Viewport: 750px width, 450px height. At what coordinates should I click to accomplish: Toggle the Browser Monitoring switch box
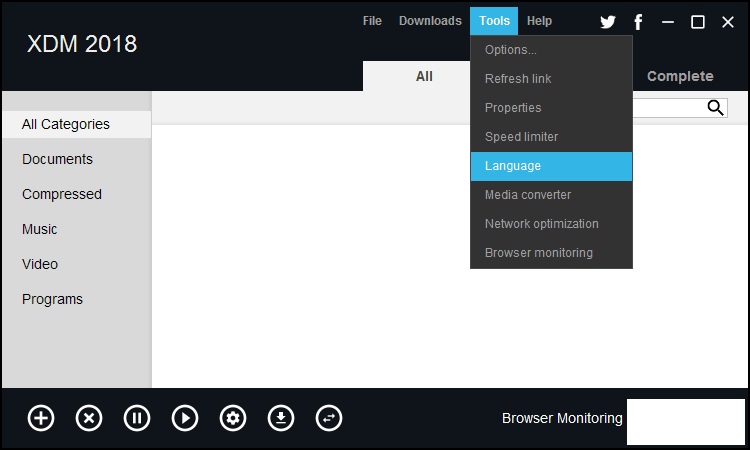(x=686, y=422)
